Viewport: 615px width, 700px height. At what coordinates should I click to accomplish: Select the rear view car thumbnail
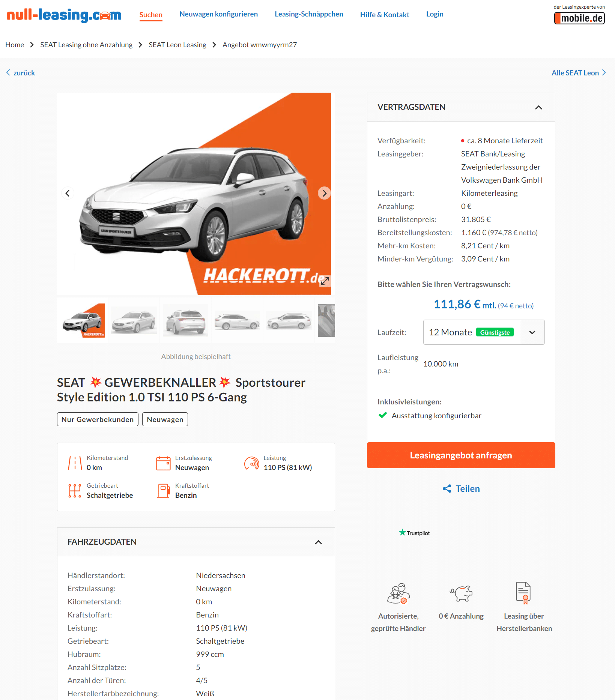[186, 320]
